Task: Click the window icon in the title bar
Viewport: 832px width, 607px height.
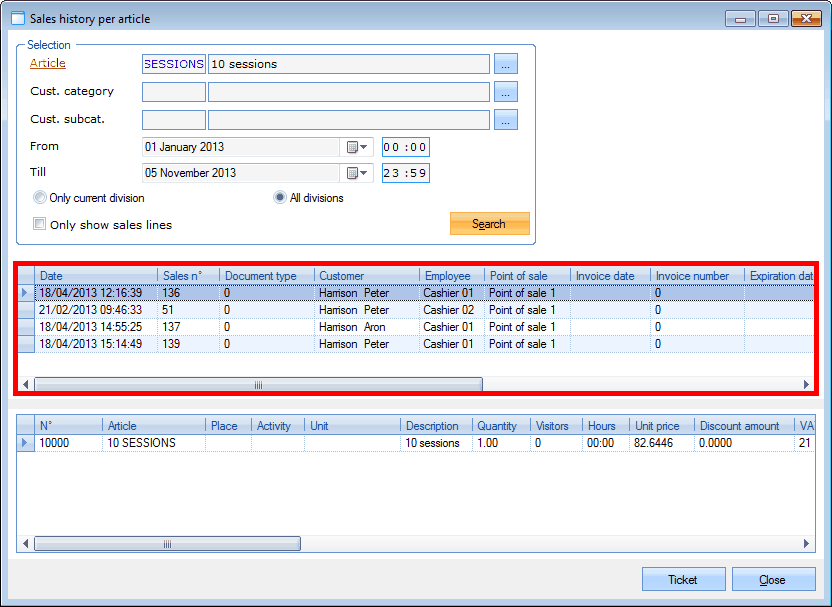Action: tap(17, 18)
